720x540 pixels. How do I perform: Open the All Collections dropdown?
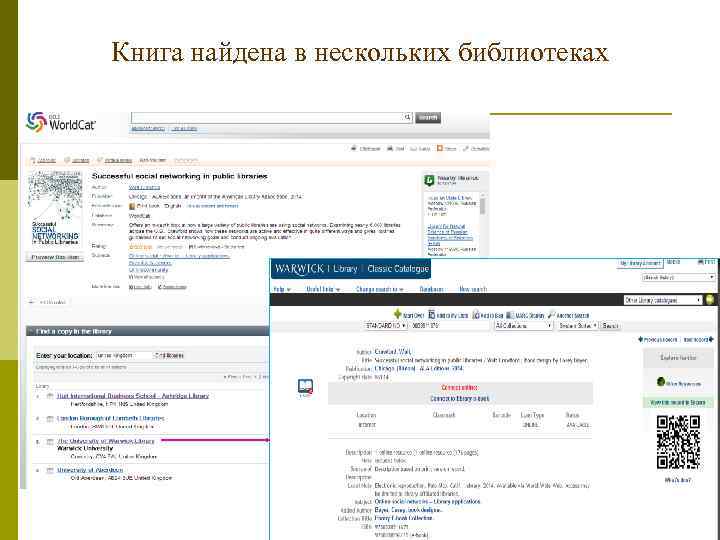[523, 326]
